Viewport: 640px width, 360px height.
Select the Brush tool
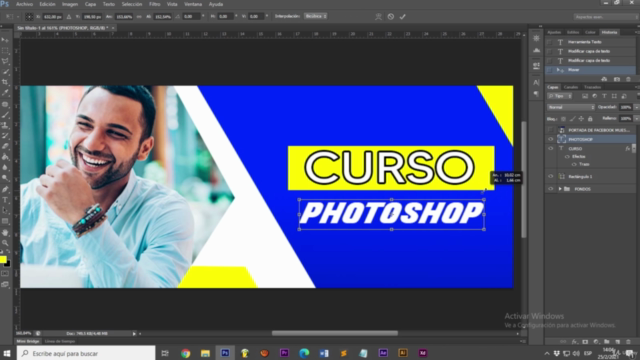[x=5, y=115]
